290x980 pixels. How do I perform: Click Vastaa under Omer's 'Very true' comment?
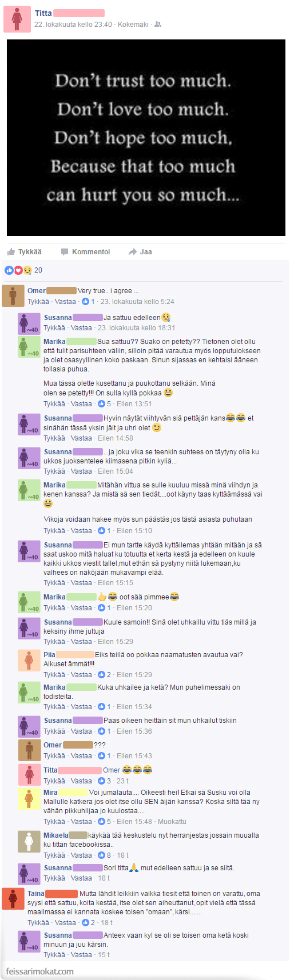pyautogui.click(x=65, y=302)
